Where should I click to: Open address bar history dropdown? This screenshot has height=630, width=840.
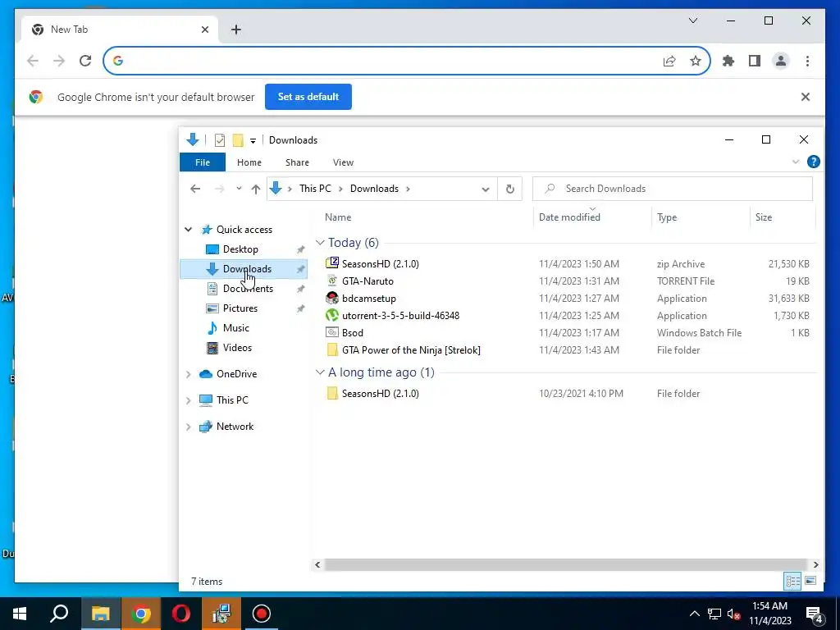click(x=486, y=189)
